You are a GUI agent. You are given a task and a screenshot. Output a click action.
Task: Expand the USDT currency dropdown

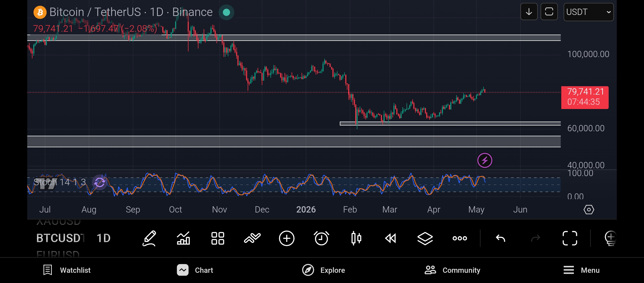tap(589, 12)
